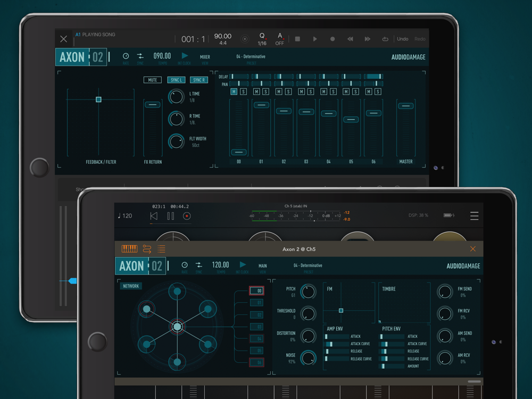Select neuron 02 in the Network list
The width and height of the screenshot is (532, 399).
[x=257, y=315]
